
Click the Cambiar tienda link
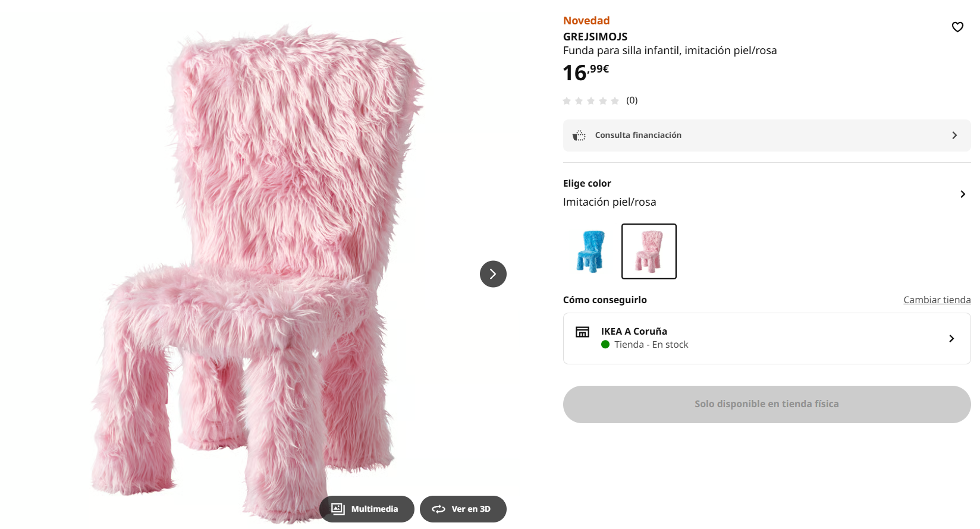pos(937,300)
